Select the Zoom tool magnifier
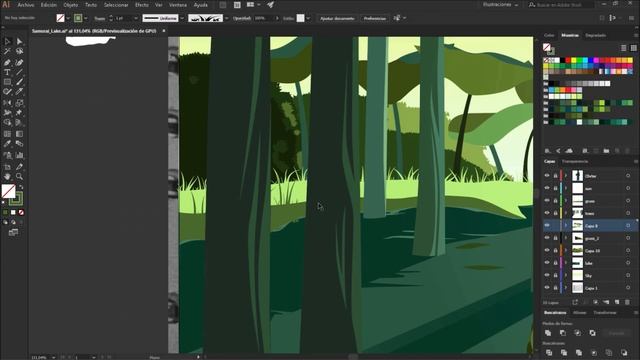 19,176
